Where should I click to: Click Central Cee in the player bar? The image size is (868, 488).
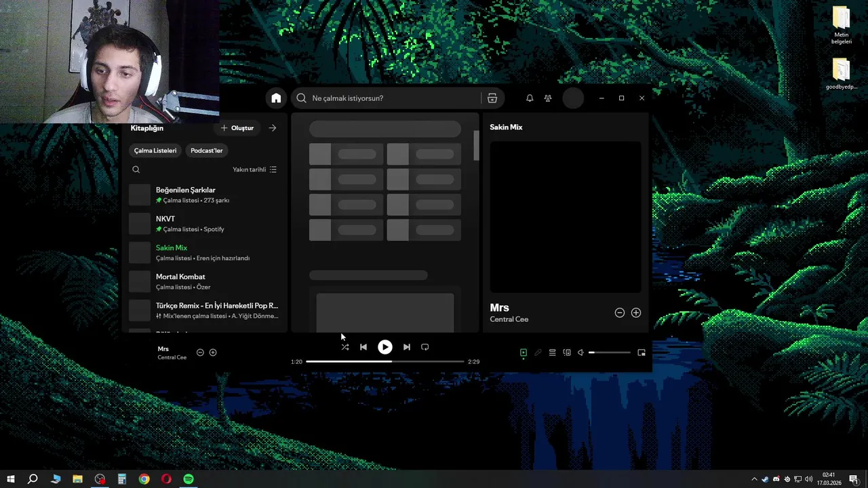pos(172,357)
